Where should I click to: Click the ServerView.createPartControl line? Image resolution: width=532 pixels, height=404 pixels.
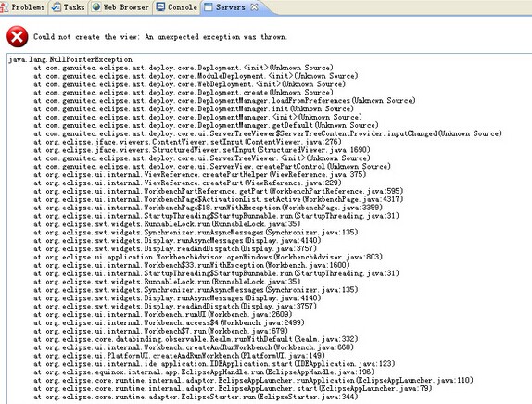[x=212, y=166]
